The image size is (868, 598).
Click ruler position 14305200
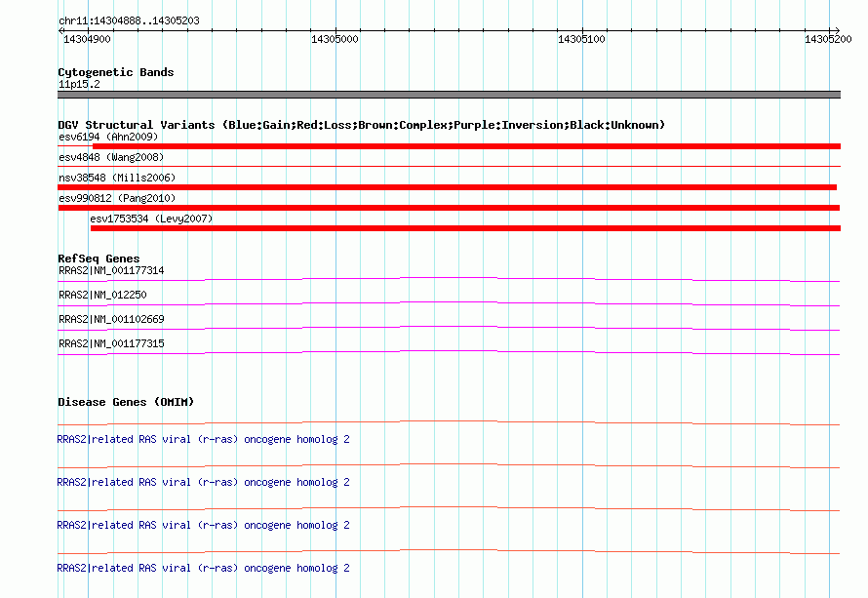[828, 39]
